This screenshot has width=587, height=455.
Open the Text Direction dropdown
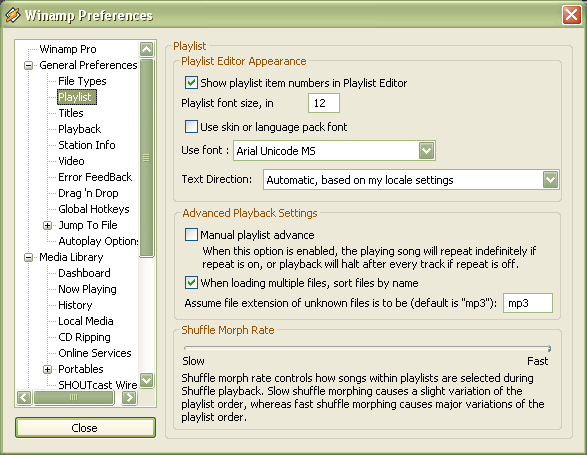click(x=551, y=180)
